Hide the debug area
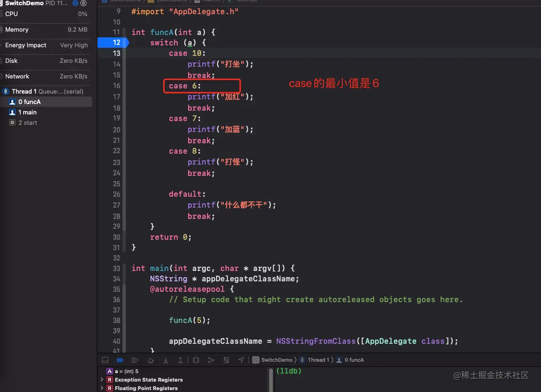This screenshot has height=392, width=541. pos(105,360)
